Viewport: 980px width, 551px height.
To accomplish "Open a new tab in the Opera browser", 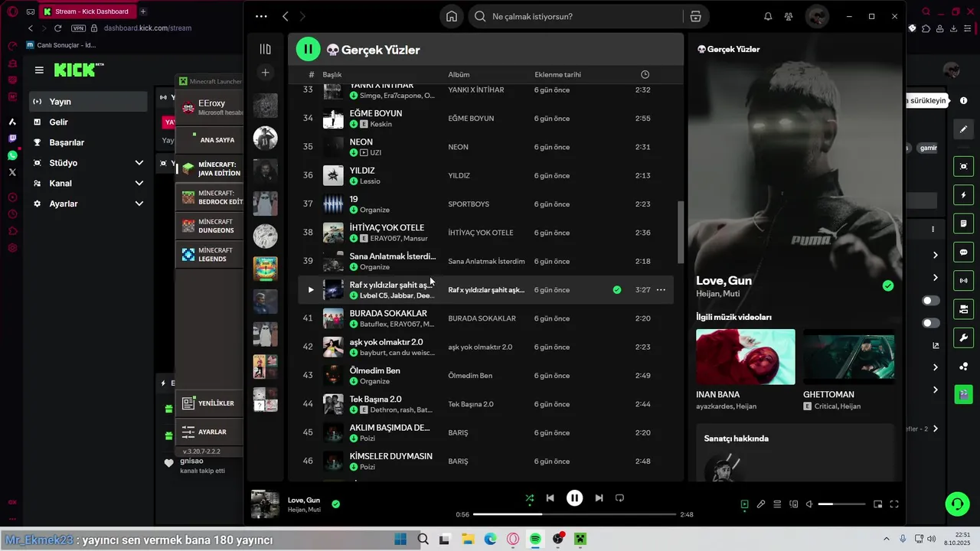I will 143,11.
